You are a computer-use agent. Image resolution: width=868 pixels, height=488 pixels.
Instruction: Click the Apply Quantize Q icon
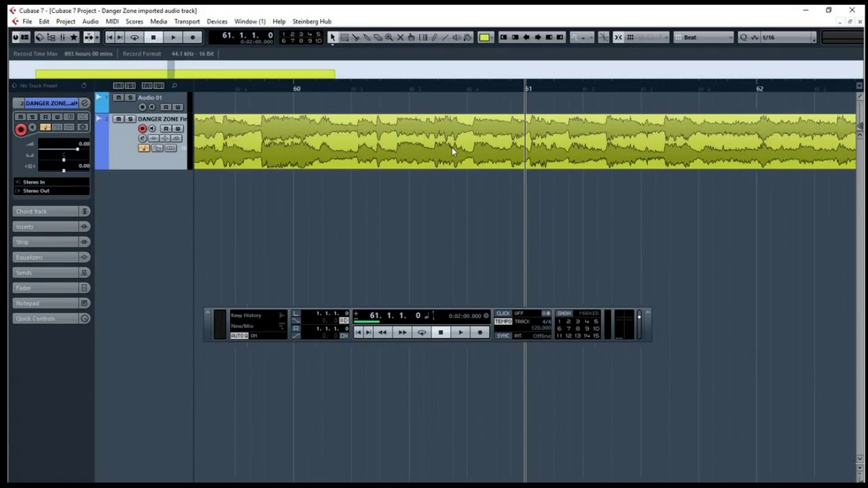pyautogui.click(x=743, y=37)
